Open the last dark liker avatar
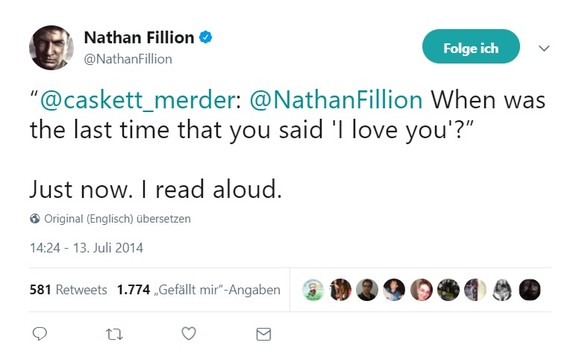Viewport: 582px width, 363px height. [529, 290]
